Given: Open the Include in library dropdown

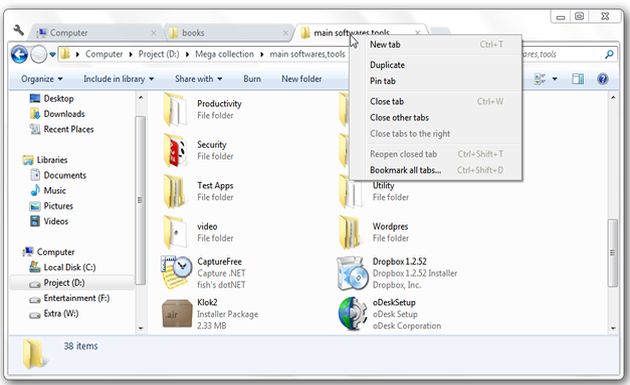Looking at the screenshot, I should [119, 79].
